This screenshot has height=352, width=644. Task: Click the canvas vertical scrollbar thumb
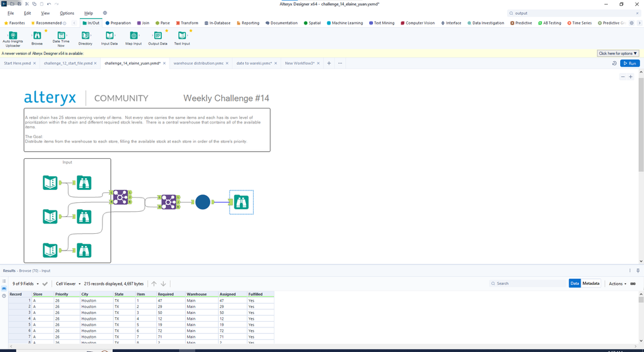641,125
